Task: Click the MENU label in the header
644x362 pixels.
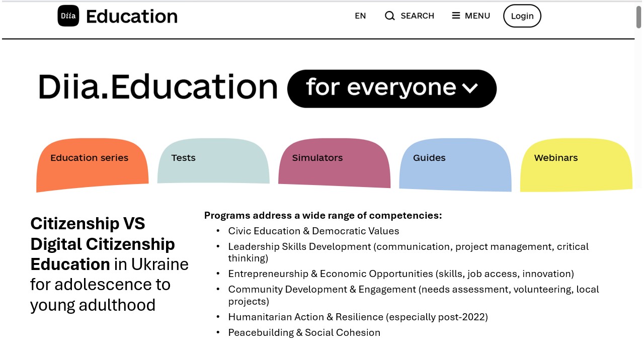Action: coord(477,16)
